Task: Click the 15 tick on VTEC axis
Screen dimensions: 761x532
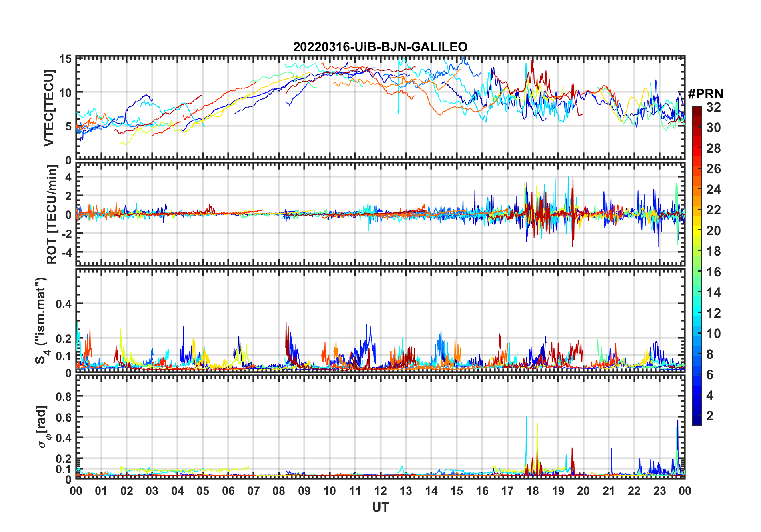Action: (x=65, y=60)
